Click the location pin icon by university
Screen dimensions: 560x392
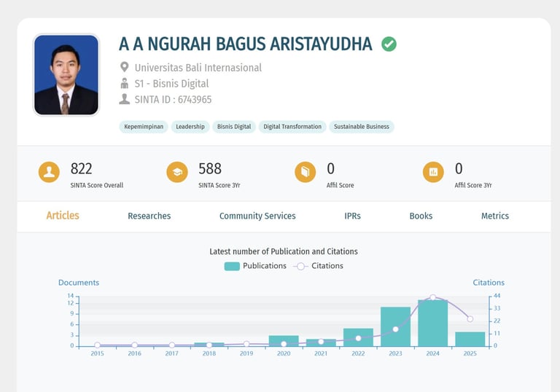pos(124,67)
